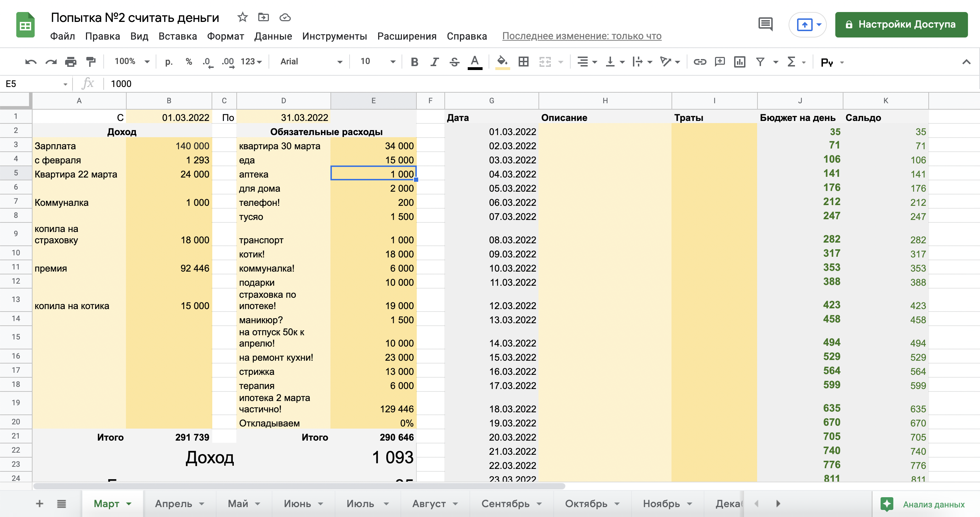The image size is (980, 517).
Task: Open the Формат menu
Action: (x=225, y=36)
